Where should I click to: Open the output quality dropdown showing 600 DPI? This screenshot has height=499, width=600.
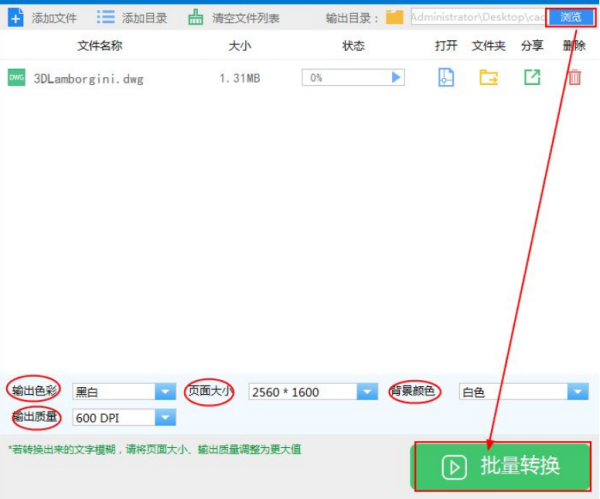click(x=124, y=417)
